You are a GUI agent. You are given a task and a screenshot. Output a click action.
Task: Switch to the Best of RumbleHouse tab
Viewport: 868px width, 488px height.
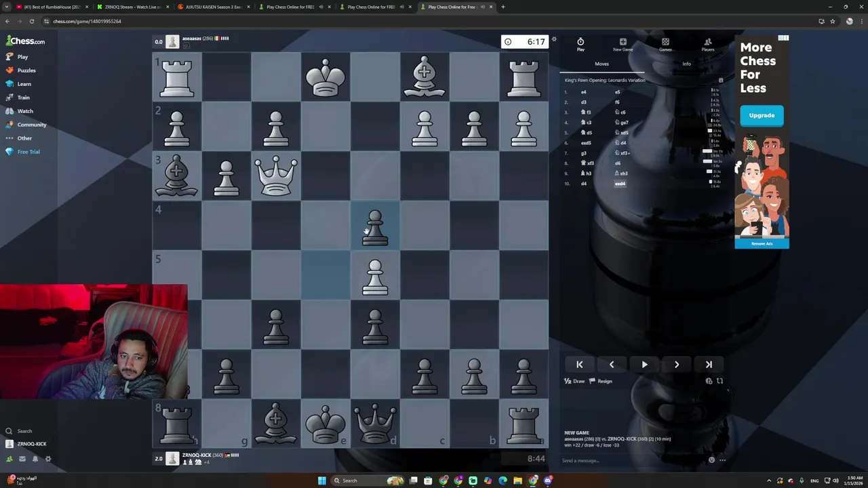52,7
